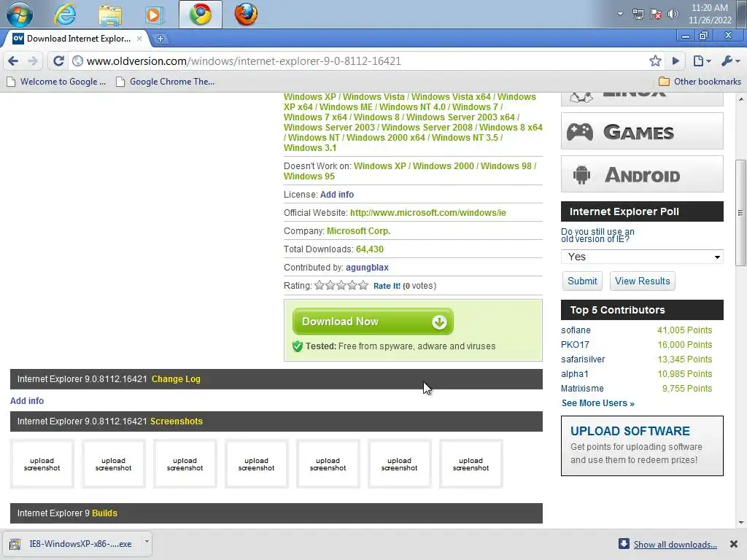
Task: Click Add info under Change Log
Action: pyautogui.click(x=27, y=401)
